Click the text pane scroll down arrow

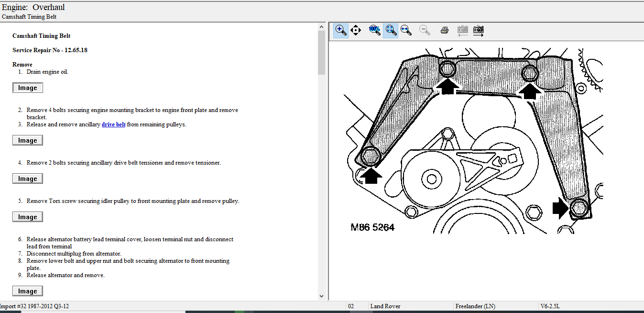[x=321, y=296]
